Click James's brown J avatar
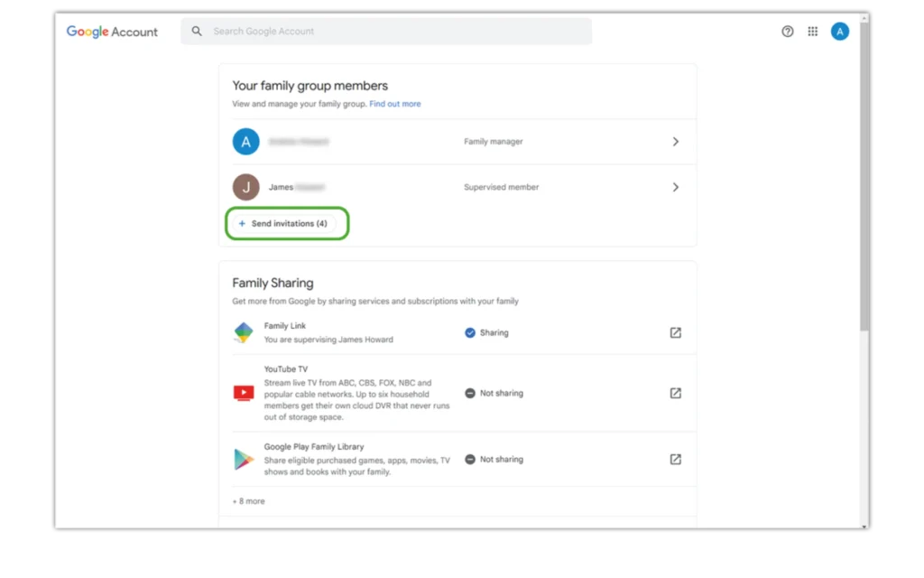Image resolution: width=924 pixels, height=578 pixels. tap(245, 187)
